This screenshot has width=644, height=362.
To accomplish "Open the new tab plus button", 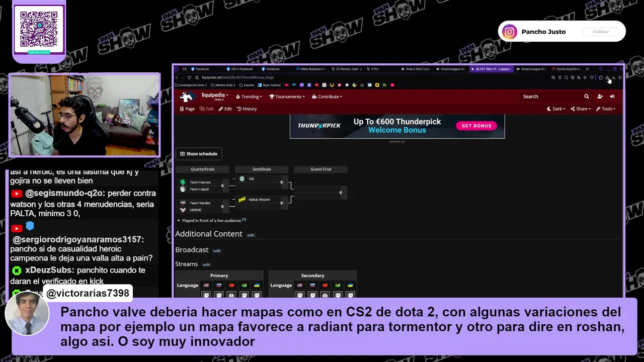I will pos(587,69).
